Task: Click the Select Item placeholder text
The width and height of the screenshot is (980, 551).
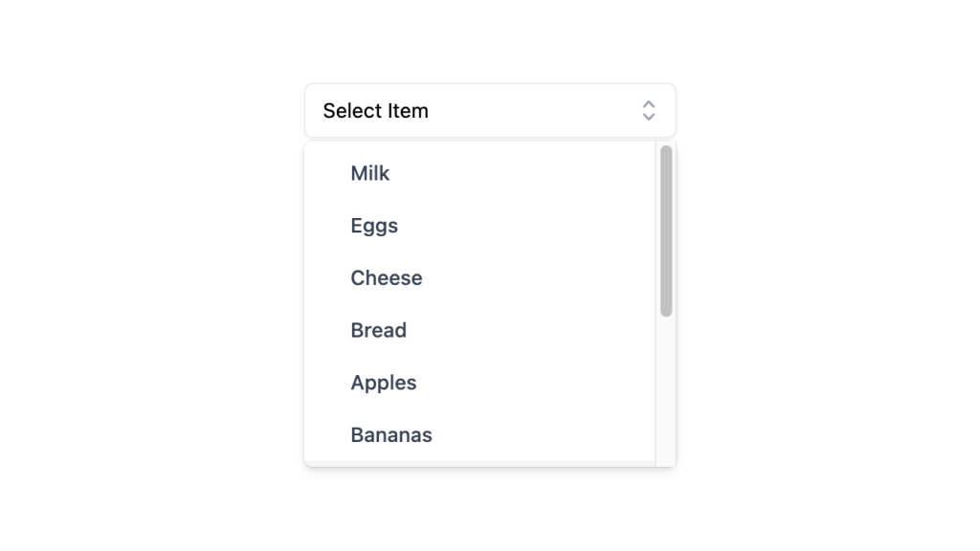Action: [x=374, y=110]
